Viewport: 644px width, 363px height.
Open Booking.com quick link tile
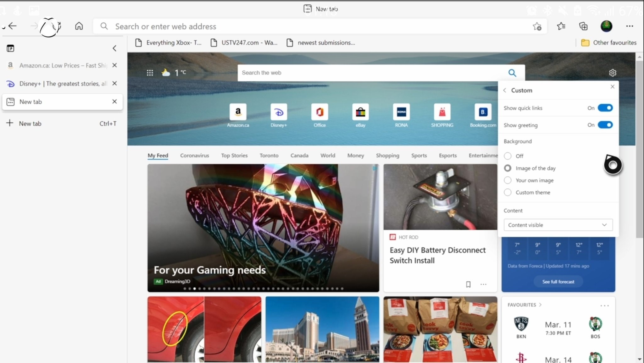coord(483,115)
